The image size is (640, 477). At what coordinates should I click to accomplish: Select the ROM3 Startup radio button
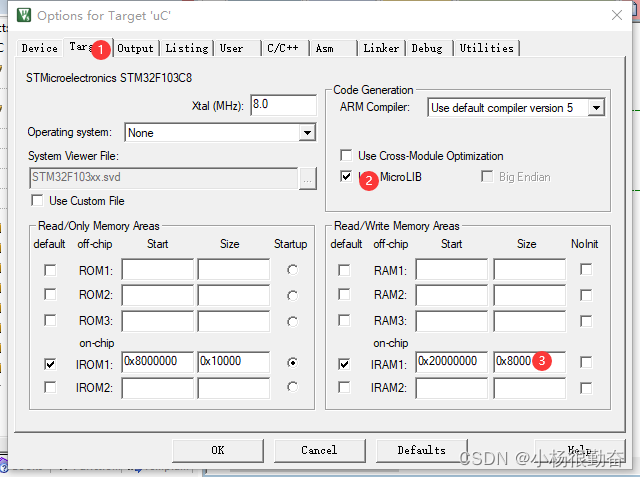coord(292,322)
